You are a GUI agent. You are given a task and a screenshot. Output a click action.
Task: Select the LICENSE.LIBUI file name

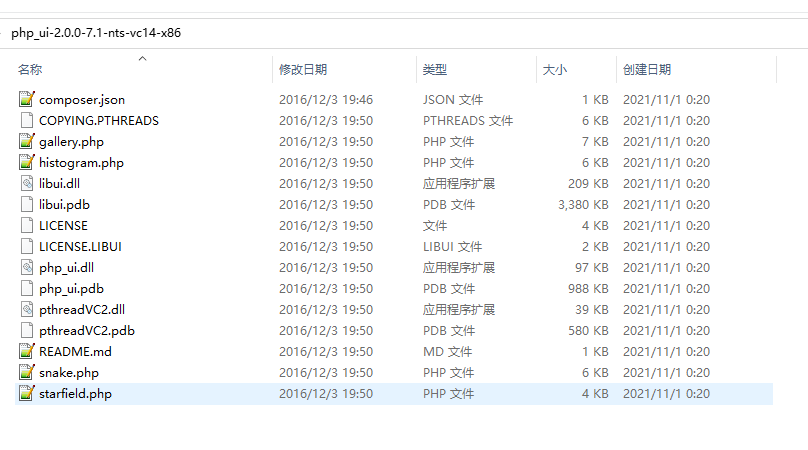pyautogui.click(x=80, y=247)
